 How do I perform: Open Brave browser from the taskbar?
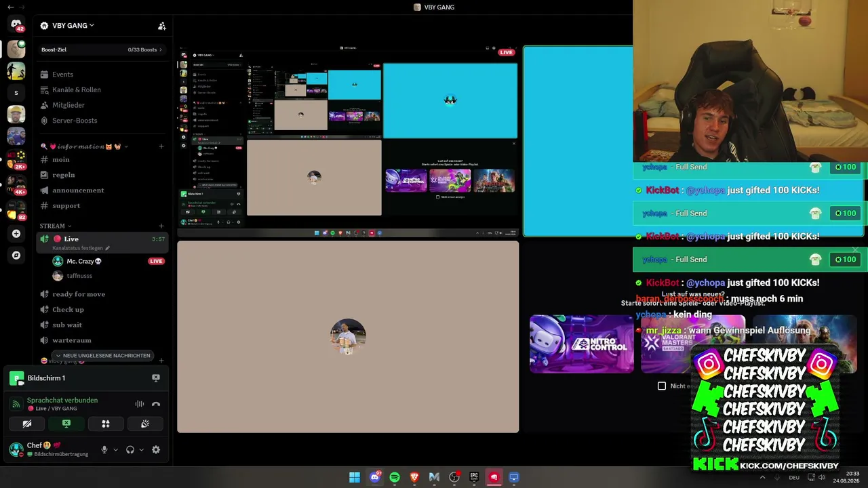[414, 477]
